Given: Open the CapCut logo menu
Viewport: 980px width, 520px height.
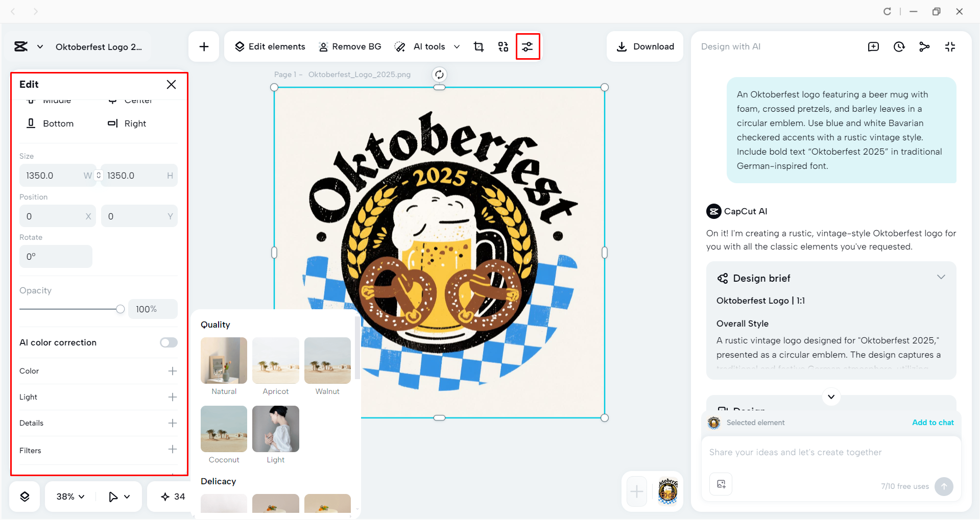Looking at the screenshot, I should tap(21, 46).
